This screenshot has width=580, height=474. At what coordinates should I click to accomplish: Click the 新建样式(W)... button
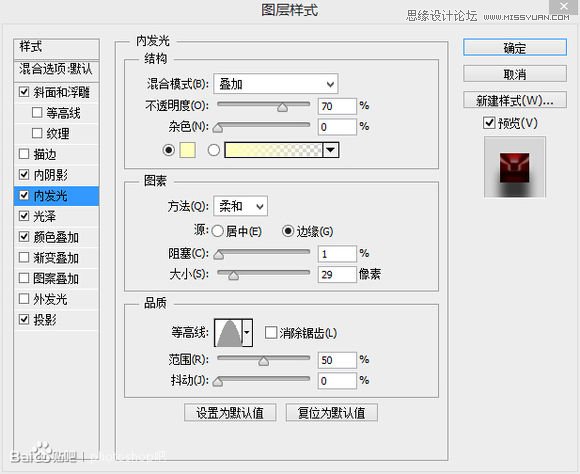(x=515, y=100)
